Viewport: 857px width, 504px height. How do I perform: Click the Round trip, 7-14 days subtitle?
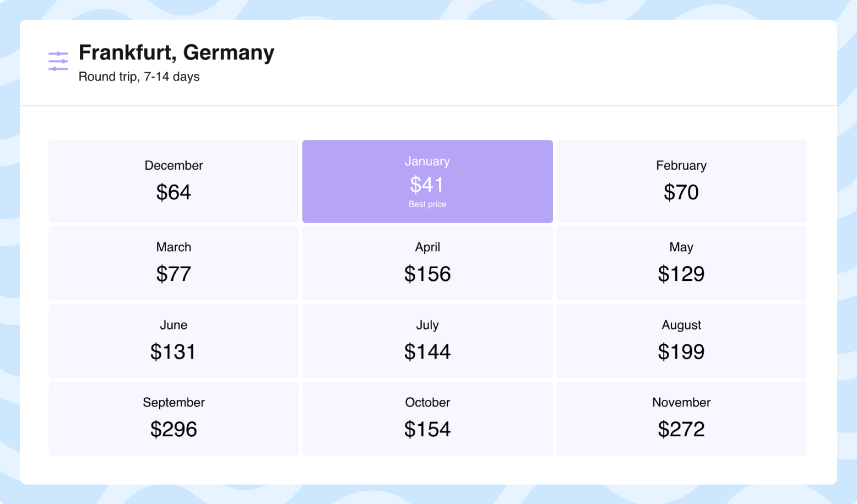[139, 77]
